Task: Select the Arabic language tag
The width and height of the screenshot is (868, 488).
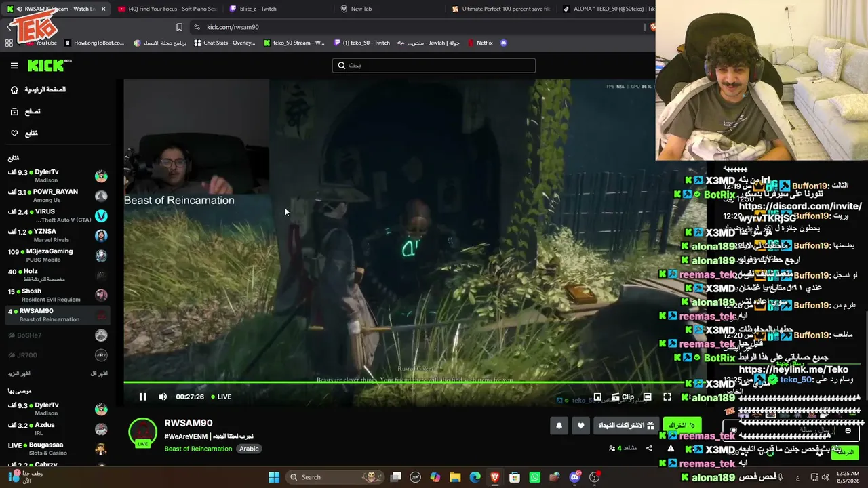Action: pyautogui.click(x=249, y=449)
